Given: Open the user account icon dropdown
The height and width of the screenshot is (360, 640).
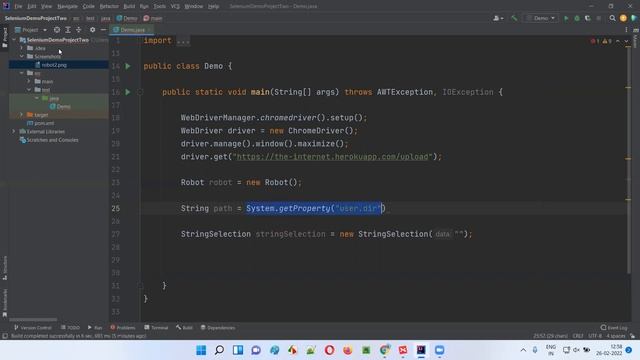Looking at the screenshot, I should click(498, 18).
